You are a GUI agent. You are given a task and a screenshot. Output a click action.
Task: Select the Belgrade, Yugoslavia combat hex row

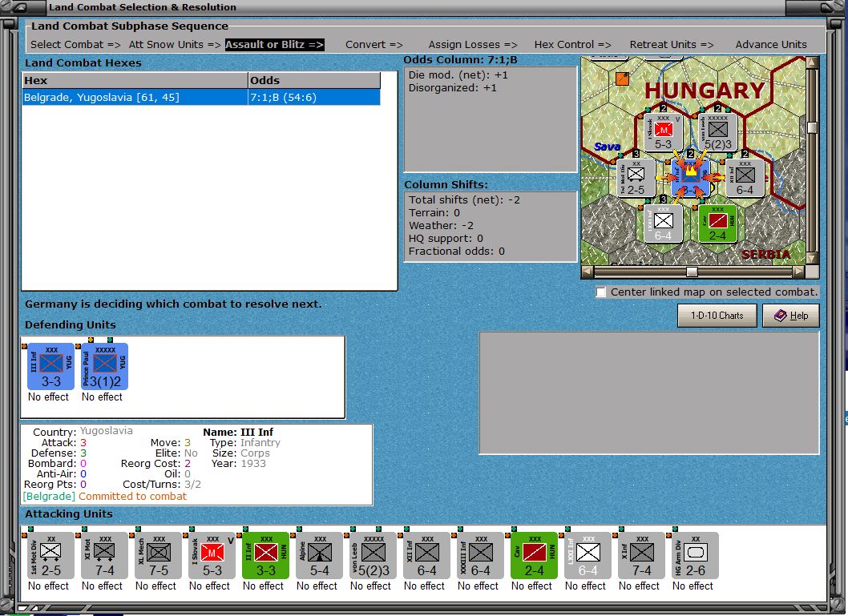point(201,97)
